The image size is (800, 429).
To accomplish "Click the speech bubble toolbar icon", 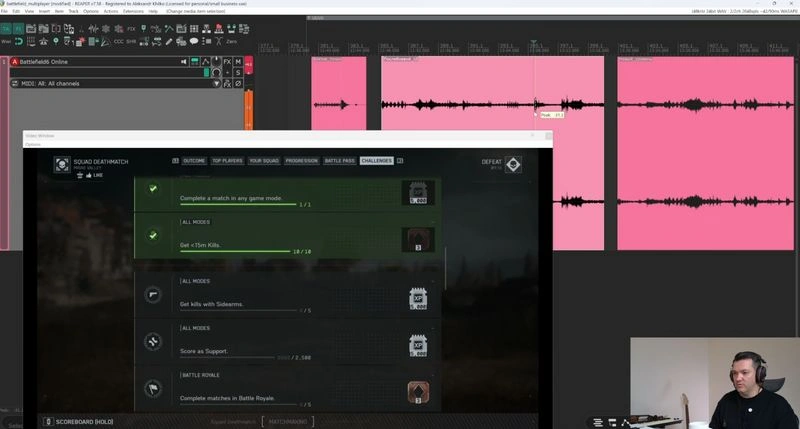I will pyautogui.click(x=194, y=41).
